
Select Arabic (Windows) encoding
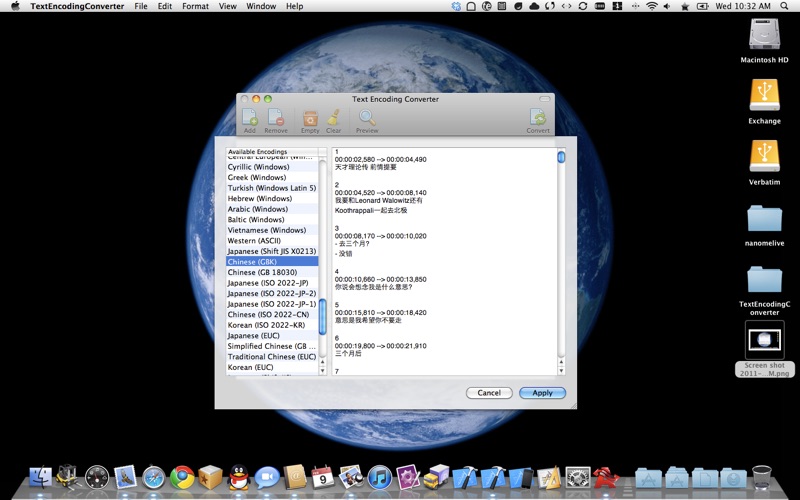272,209
